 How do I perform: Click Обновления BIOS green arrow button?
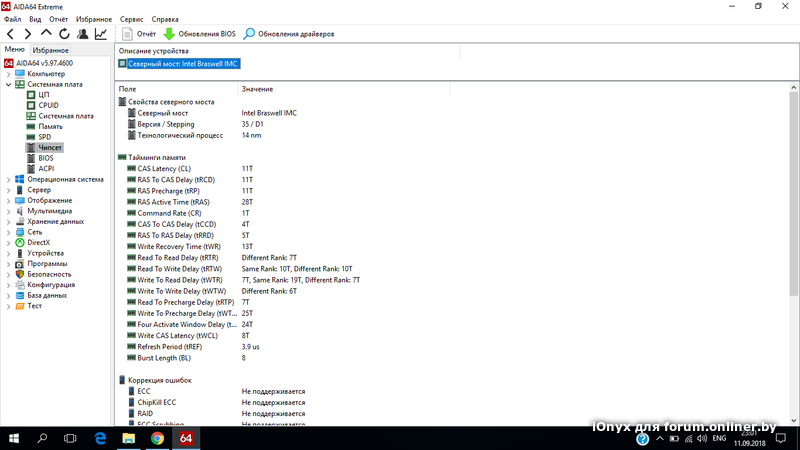pyautogui.click(x=199, y=34)
